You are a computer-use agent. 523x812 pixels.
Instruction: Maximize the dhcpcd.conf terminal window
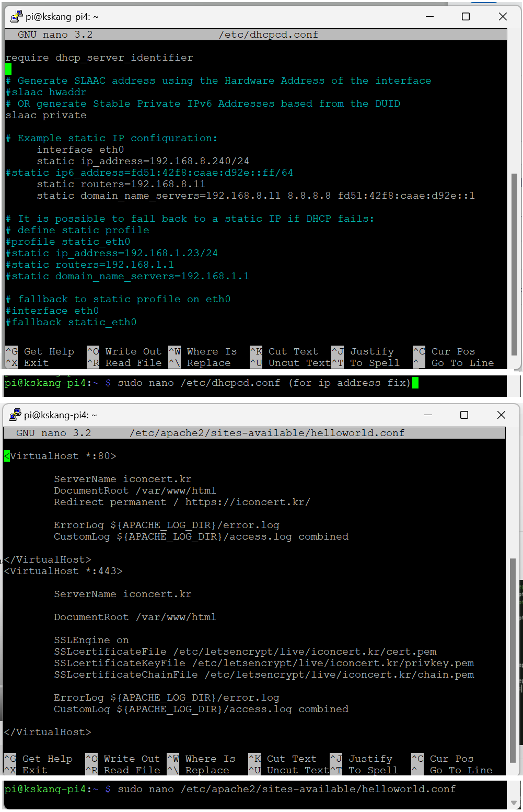coord(466,16)
